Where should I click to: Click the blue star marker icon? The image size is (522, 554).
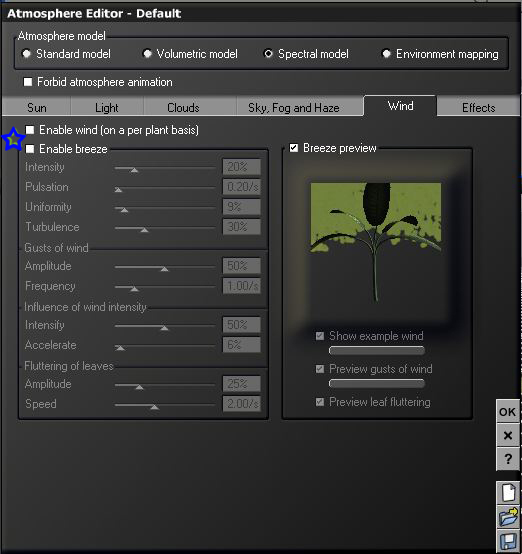(x=13, y=139)
